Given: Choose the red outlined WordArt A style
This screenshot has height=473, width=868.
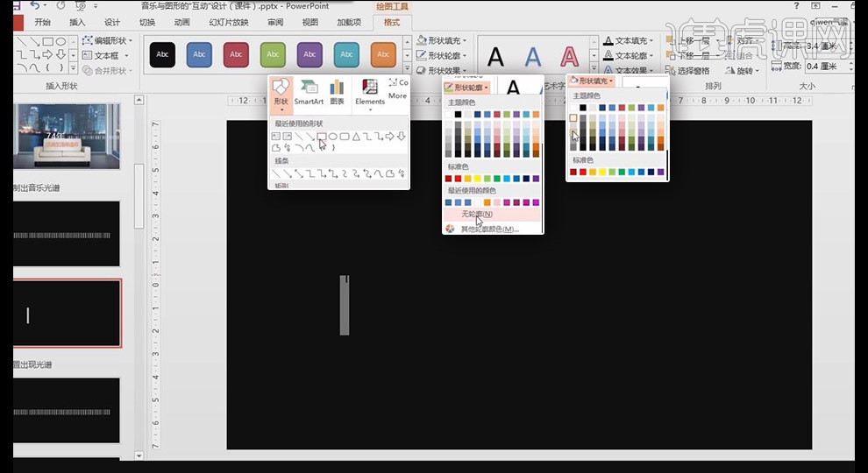Looking at the screenshot, I should (x=570, y=58).
